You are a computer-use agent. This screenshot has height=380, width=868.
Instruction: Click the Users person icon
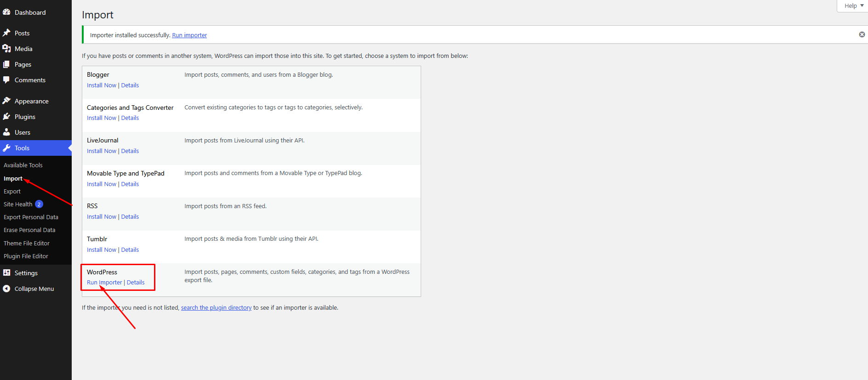tap(6, 132)
